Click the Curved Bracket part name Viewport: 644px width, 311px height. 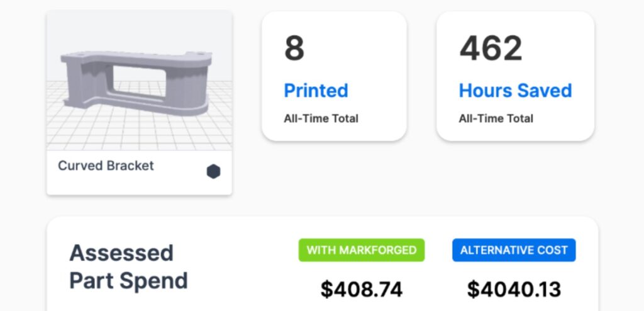(x=106, y=166)
